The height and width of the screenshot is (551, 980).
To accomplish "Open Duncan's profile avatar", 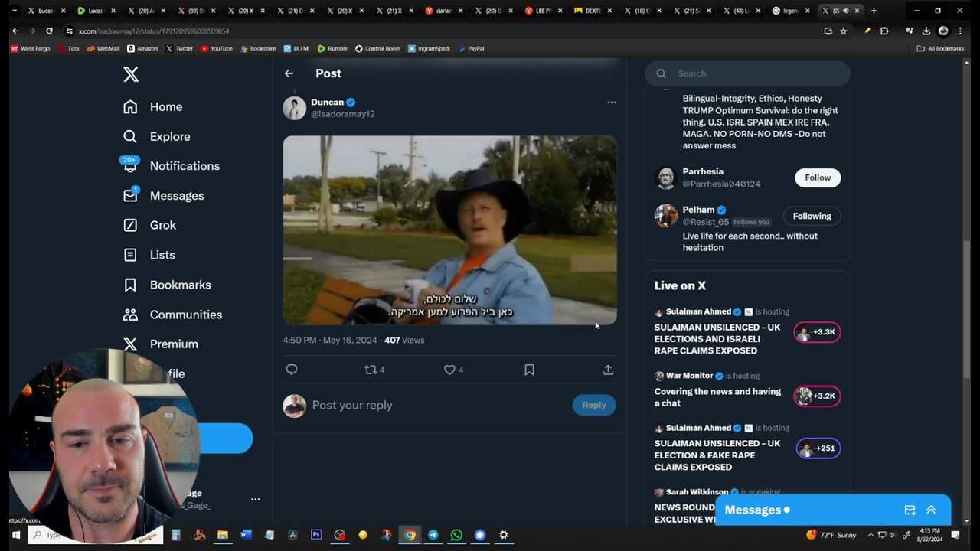I will (x=294, y=108).
